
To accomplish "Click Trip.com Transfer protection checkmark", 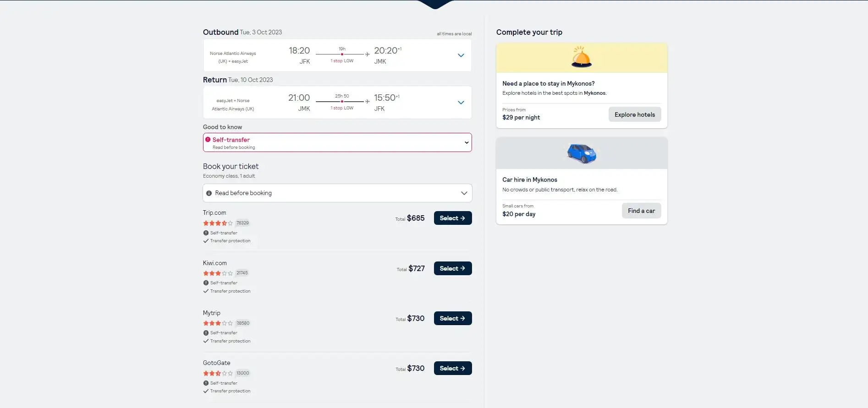I will [x=206, y=241].
